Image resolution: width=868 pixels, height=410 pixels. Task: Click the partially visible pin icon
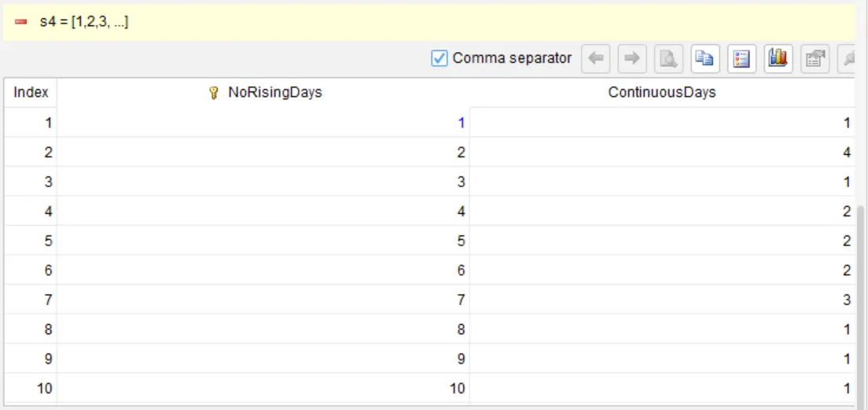[x=847, y=58]
